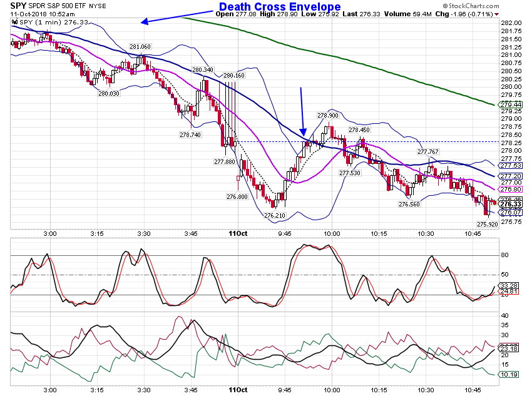Image resolution: width=532 pixels, height=396 pixels.
Task: Click the 33.28 stochastic value tag
Action: 508,285
